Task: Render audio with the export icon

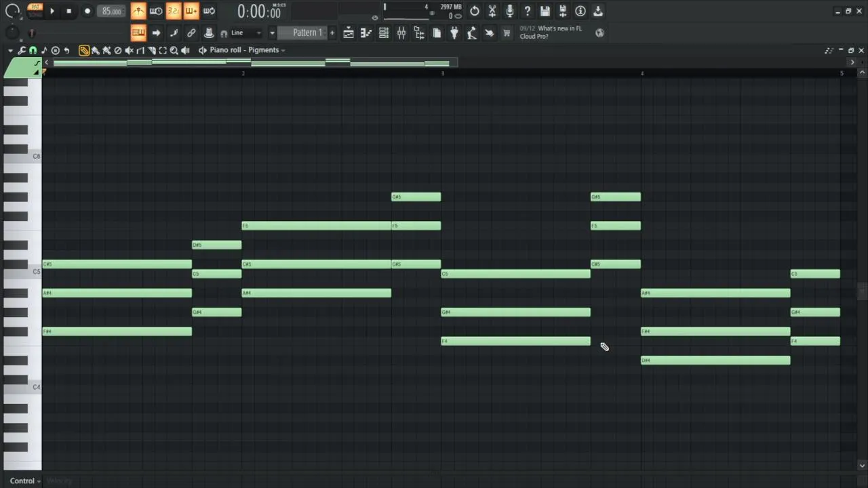Action: pos(563,11)
